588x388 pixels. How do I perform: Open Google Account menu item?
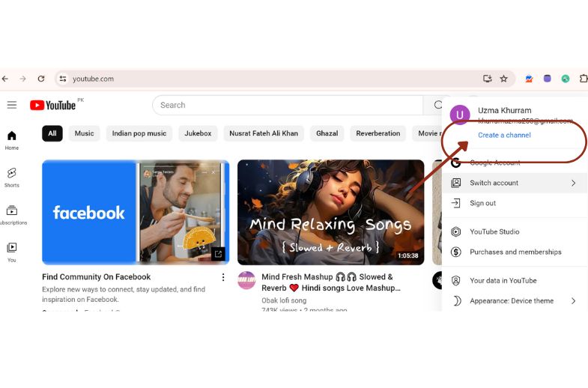coord(515,163)
